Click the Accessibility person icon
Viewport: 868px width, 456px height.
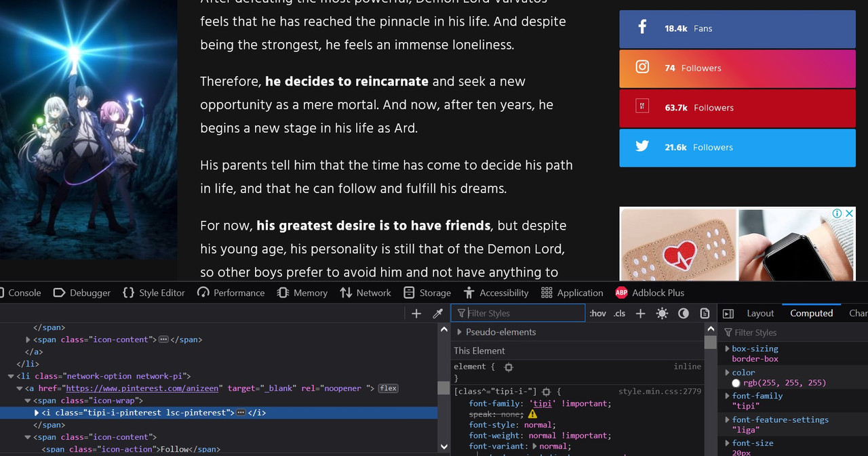(469, 293)
